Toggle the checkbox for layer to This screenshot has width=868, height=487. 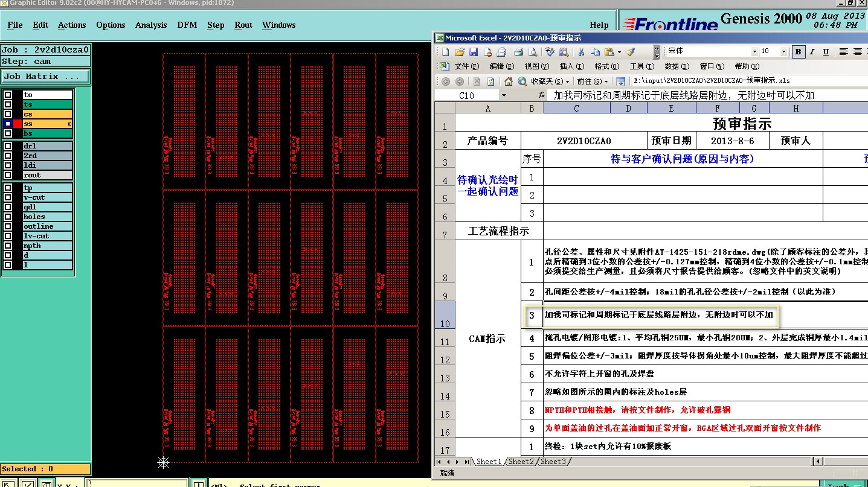8,95
